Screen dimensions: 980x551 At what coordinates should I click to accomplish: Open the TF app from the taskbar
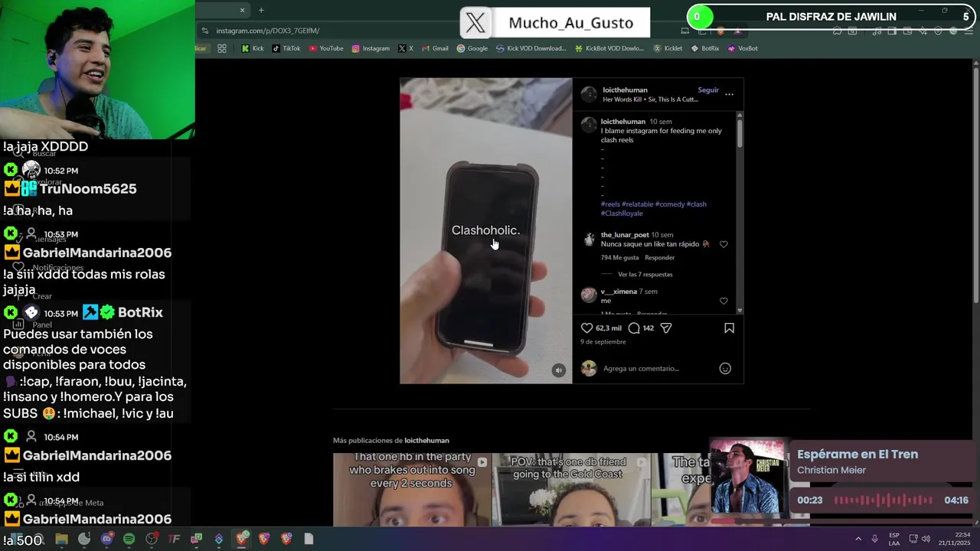click(174, 540)
